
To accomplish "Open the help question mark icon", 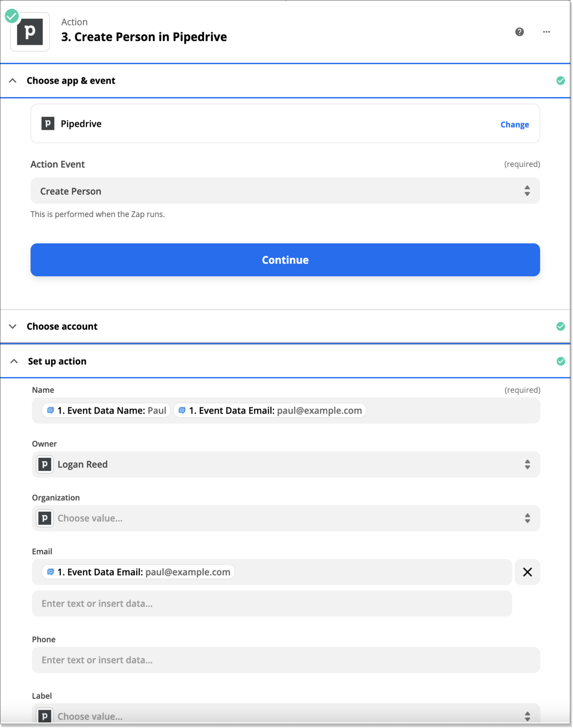I will [x=519, y=32].
